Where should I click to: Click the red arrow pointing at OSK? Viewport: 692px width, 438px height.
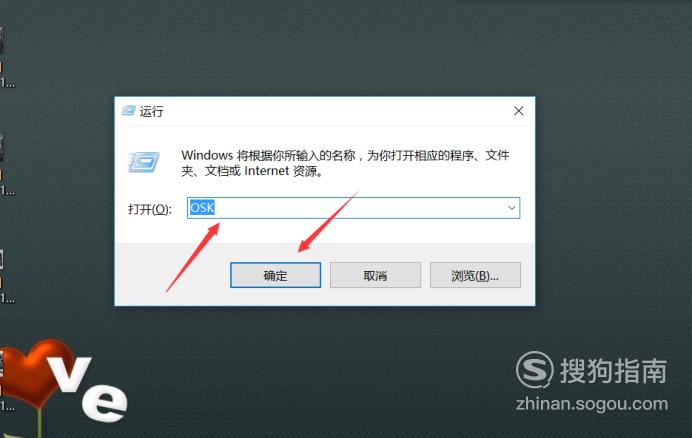point(193,257)
